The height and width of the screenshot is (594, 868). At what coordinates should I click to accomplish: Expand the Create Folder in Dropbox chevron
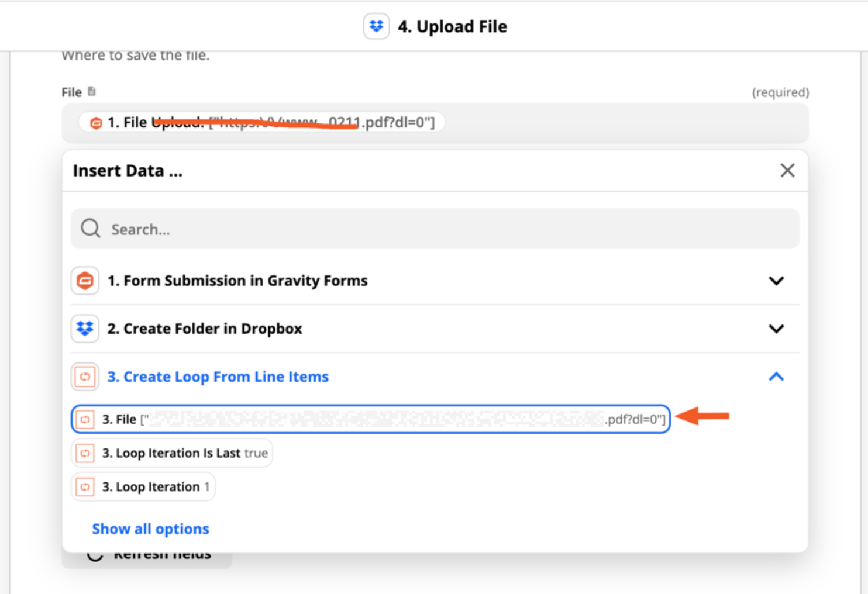[x=776, y=329]
